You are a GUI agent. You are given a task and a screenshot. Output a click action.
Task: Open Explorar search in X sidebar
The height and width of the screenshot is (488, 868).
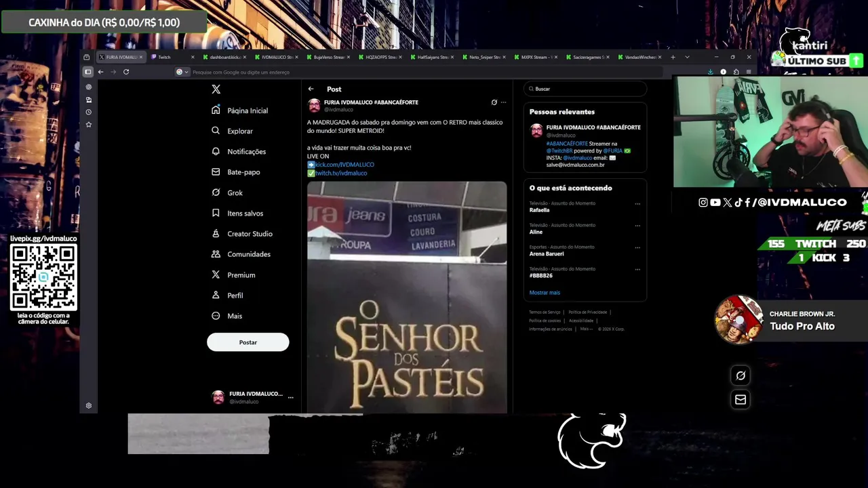click(232, 131)
